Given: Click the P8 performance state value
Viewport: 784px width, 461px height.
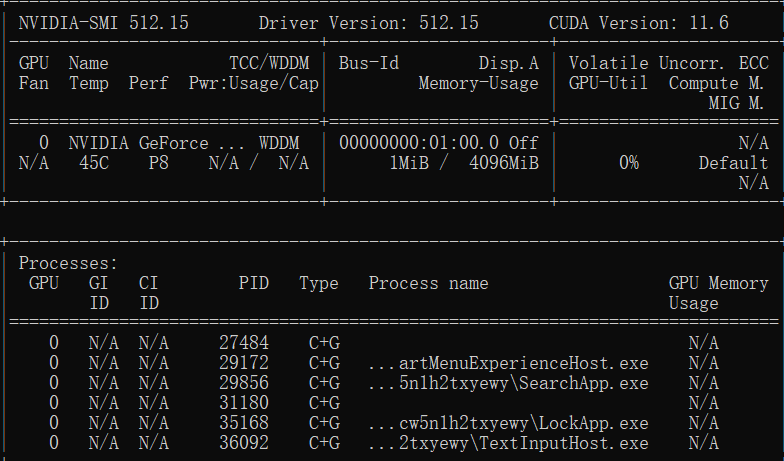Looking at the screenshot, I should coord(158,163).
